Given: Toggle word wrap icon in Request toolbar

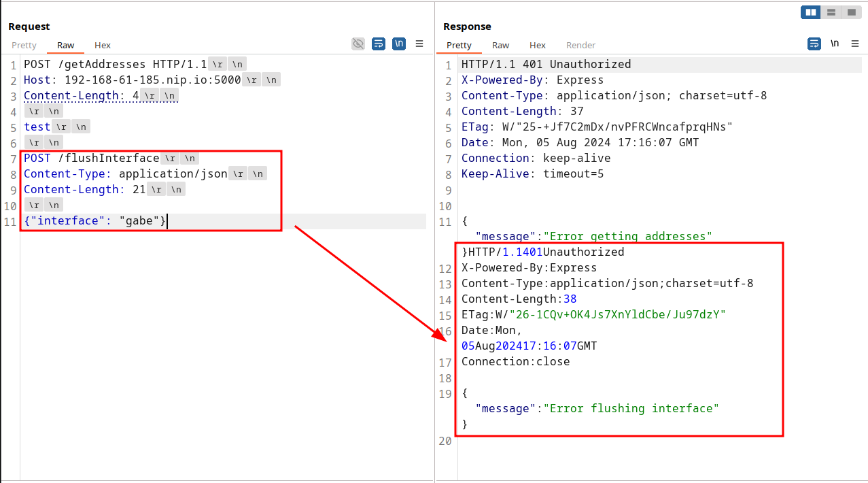Looking at the screenshot, I should tap(379, 44).
